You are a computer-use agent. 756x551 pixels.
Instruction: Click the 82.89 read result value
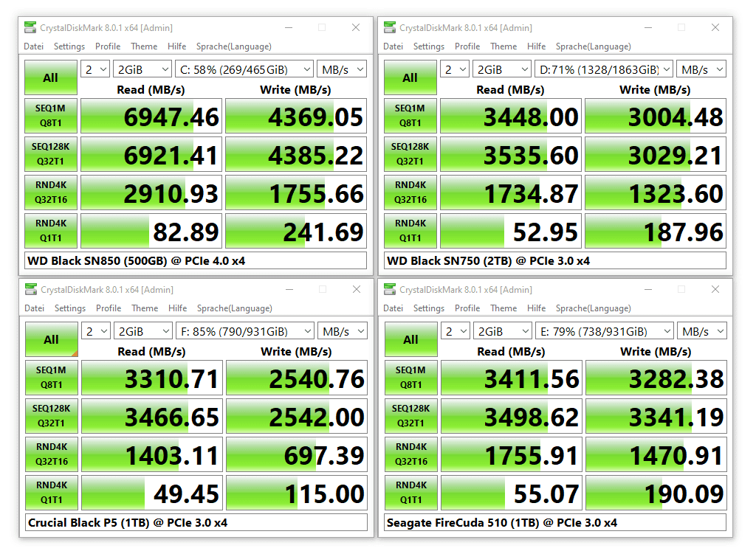click(x=151, y=231)
